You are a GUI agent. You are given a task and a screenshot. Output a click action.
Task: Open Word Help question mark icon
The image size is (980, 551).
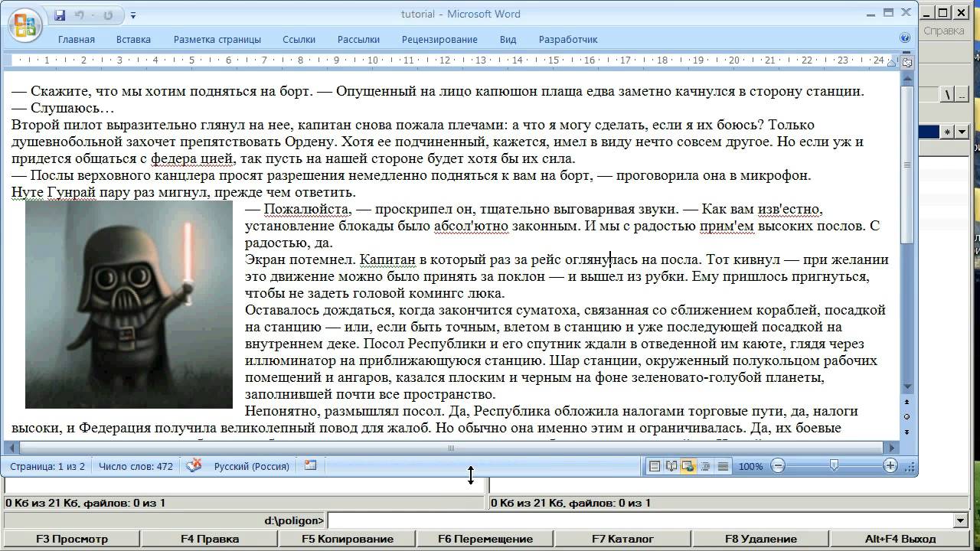point(905,38)
